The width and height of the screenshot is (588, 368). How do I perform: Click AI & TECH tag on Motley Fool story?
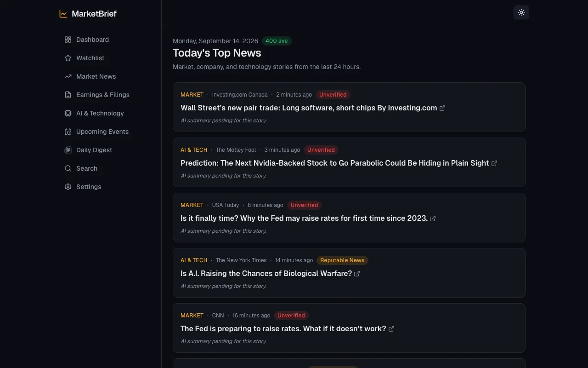(x=194, y=150)
